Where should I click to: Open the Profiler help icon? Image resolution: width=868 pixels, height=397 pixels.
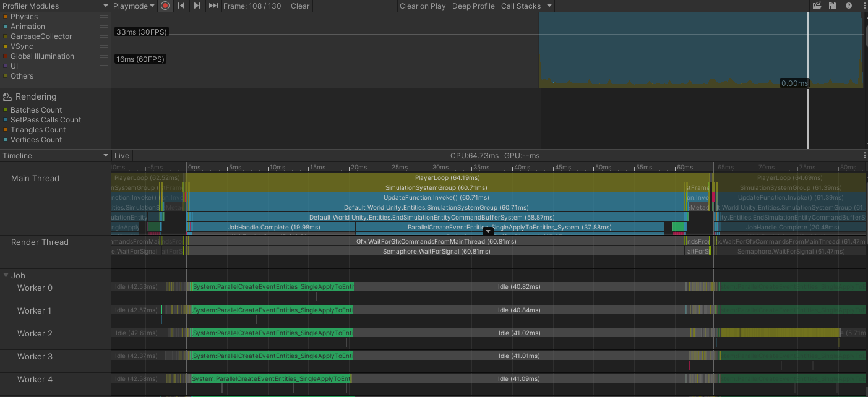848,6
